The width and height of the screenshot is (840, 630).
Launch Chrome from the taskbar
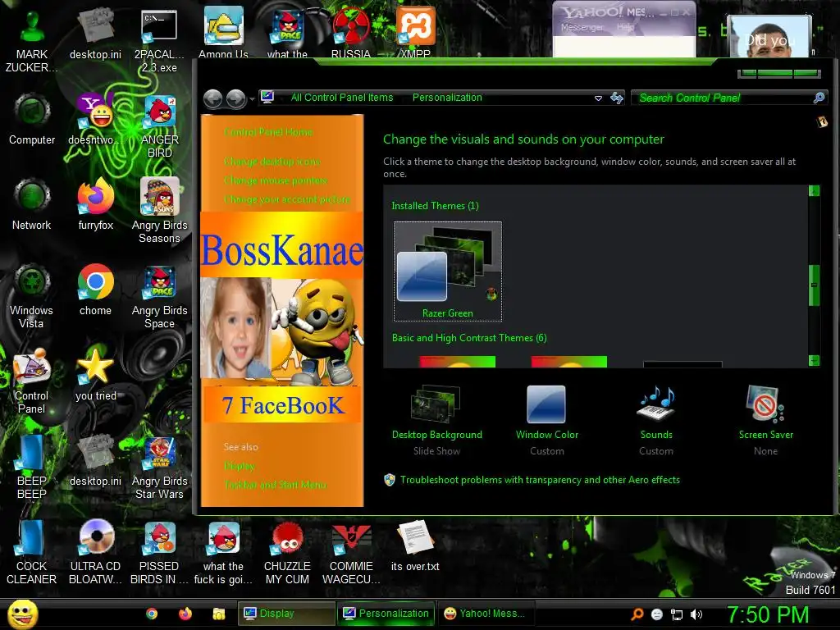click(x=152, y=614)
